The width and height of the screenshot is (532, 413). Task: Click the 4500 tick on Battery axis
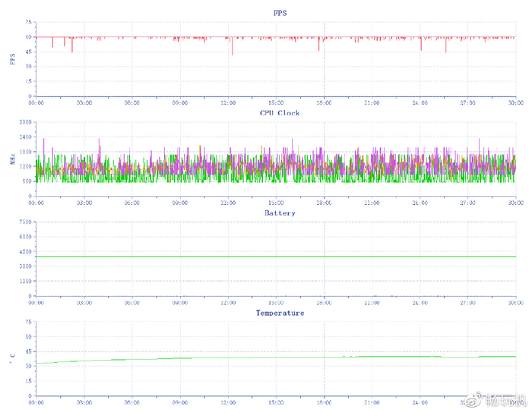(25, 252)
